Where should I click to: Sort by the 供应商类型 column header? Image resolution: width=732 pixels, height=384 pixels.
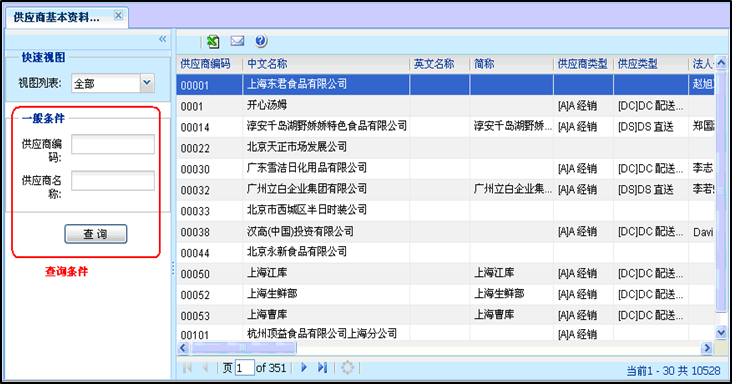point(584,64)
